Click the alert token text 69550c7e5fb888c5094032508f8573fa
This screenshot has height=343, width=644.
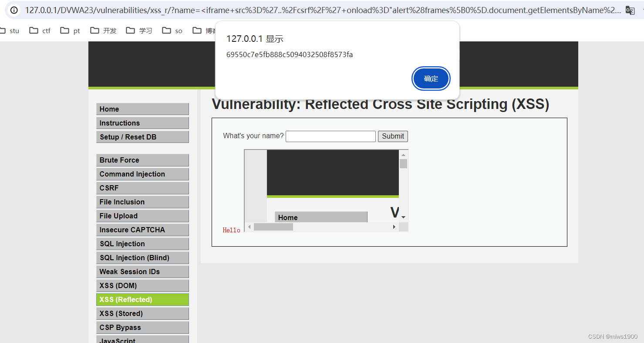pyautogui.click(x=290, y=54)
